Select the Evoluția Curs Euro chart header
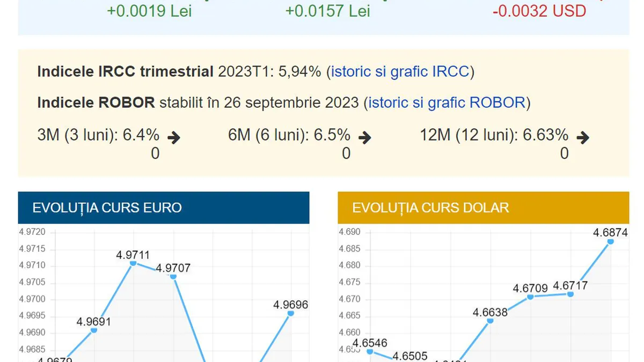 coord(164,208)
